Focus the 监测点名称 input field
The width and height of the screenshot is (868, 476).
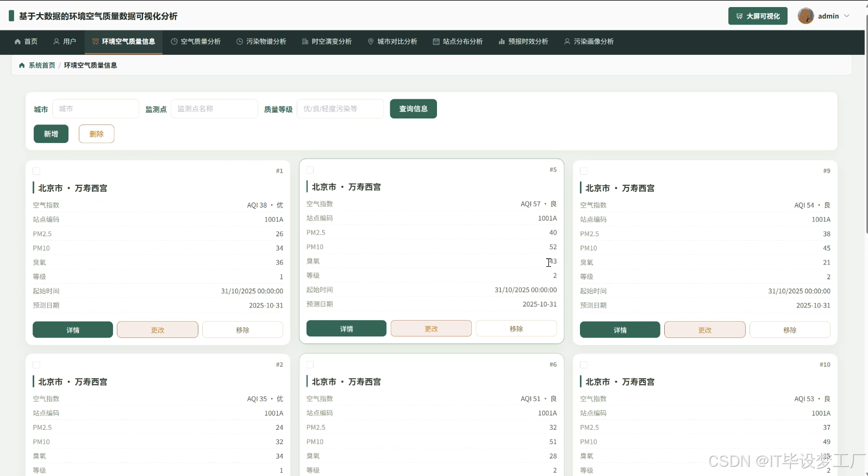point(214,109)
